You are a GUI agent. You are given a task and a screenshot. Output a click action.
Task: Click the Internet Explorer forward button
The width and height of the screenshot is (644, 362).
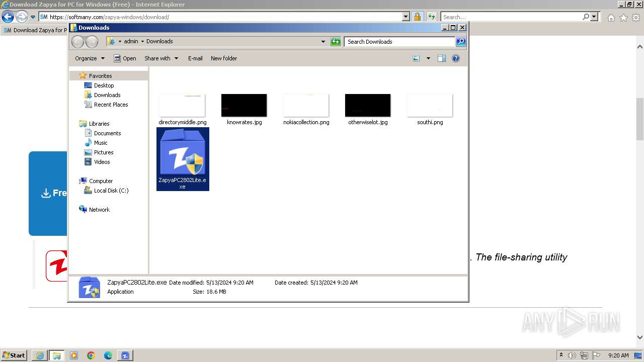click(21, 17)
